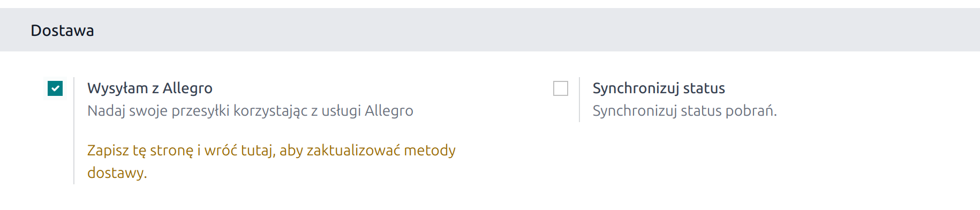The height and width of the screenshot is (210, 980).
Task: Click the Wysyłam z Allegro label
Action: [150, 88]
